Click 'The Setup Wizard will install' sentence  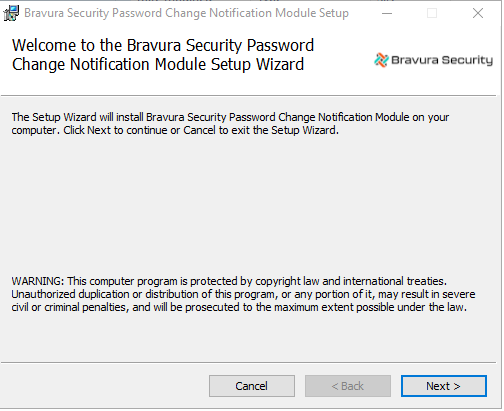(230, 117)
